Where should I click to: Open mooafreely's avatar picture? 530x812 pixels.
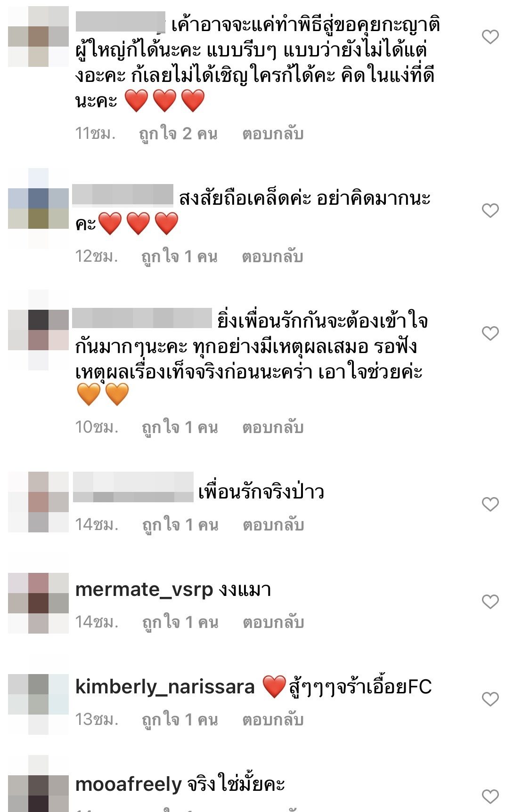click(39, 784)
